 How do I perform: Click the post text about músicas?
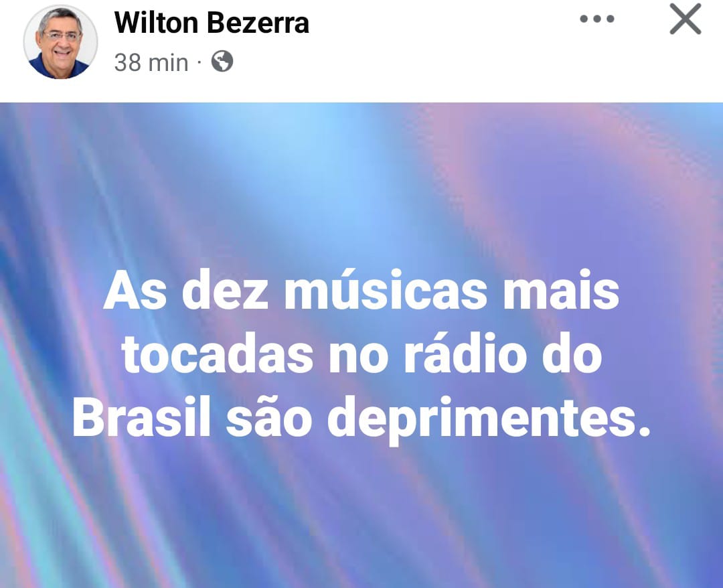click(361, 354)
